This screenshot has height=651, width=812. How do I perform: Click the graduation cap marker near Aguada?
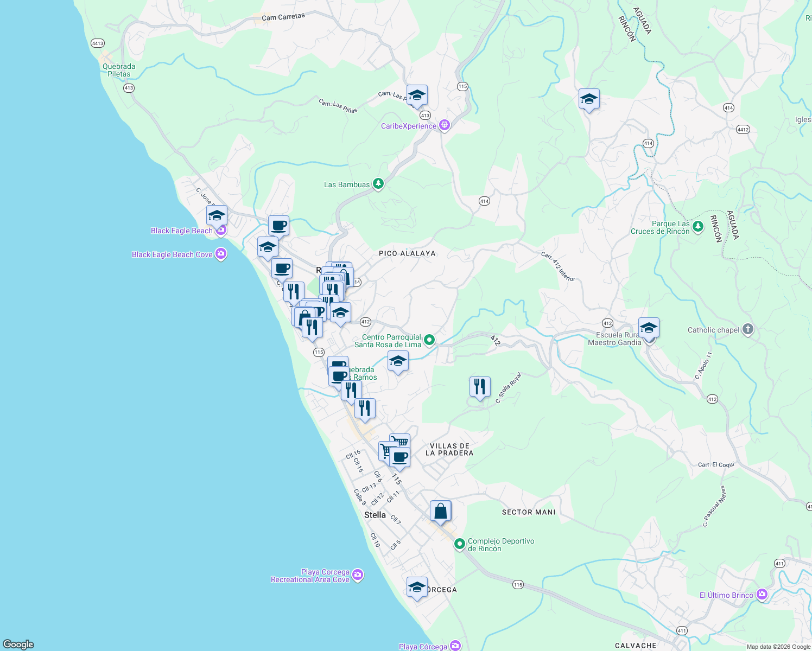pos(589,99)
